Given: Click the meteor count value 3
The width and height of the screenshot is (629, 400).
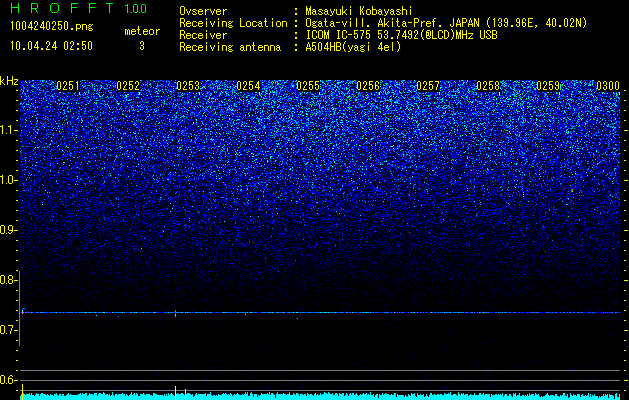Looking at the screenshot, I should pyautogui.click(x=142, y=46).
